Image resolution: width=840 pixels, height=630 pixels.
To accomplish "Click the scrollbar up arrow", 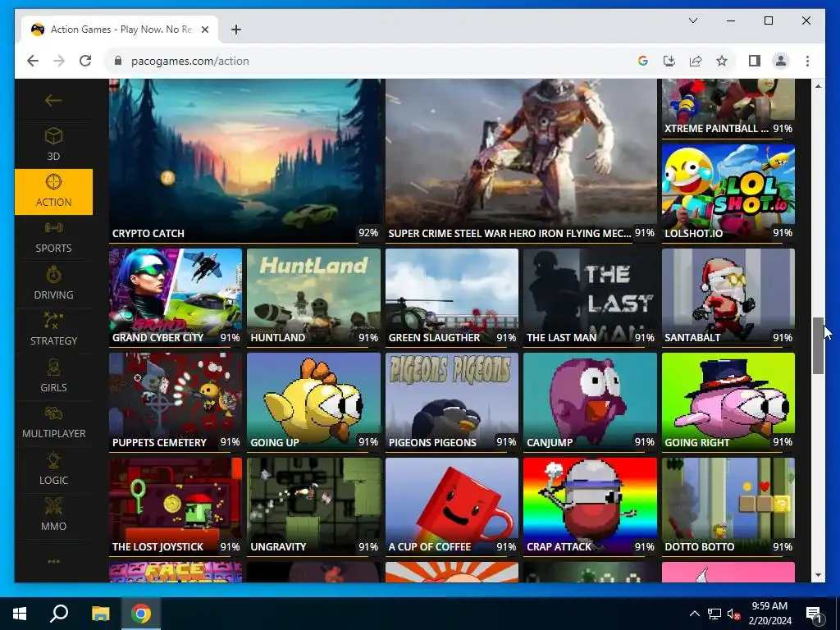I will tap(818, 85).
